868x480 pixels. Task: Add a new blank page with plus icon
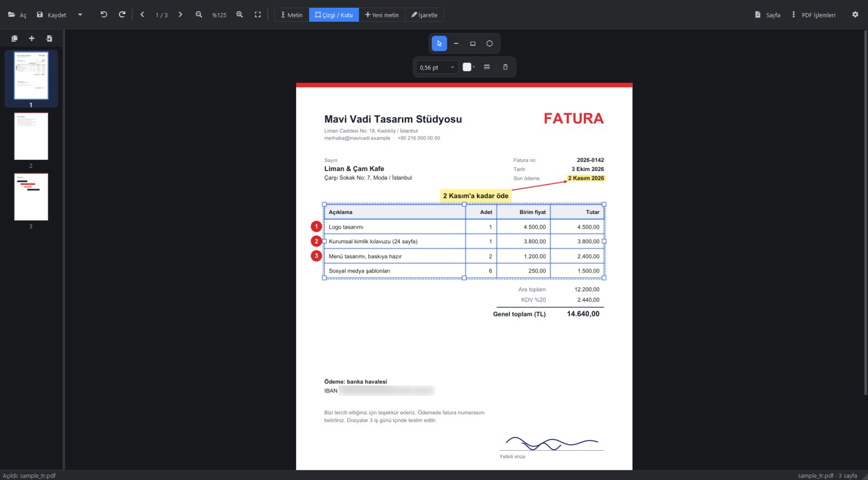31,39
